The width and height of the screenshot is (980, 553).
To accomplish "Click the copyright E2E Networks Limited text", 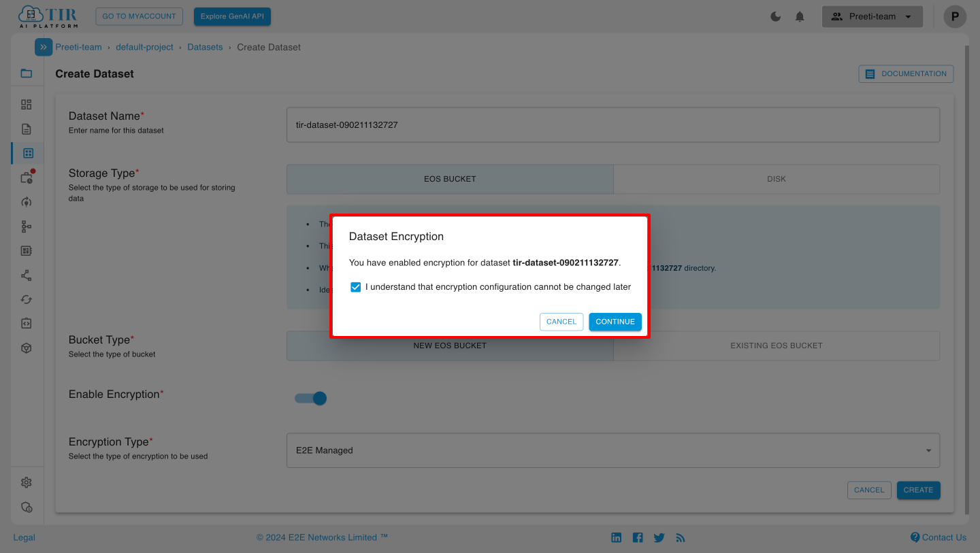I will click(x=322, y=537).
